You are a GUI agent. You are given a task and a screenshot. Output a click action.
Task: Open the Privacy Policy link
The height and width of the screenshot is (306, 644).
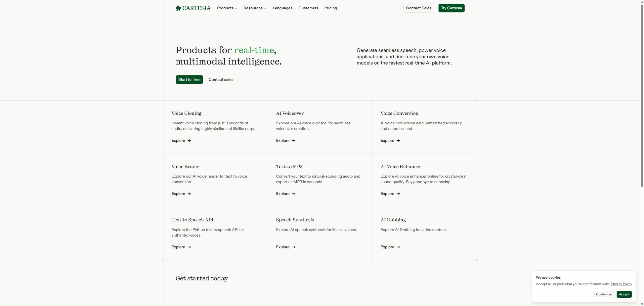pos(621,284)
